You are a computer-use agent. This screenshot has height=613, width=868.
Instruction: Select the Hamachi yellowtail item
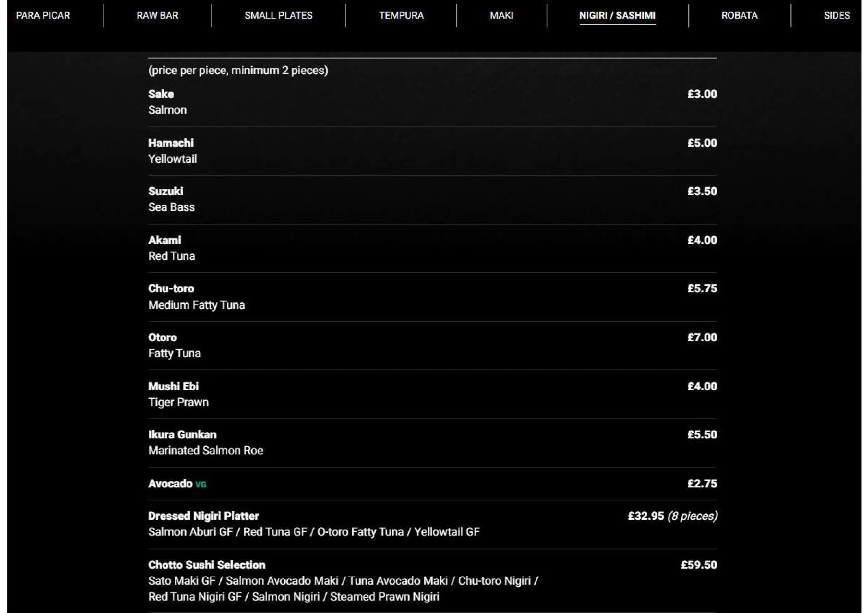[x=433, y=151]
